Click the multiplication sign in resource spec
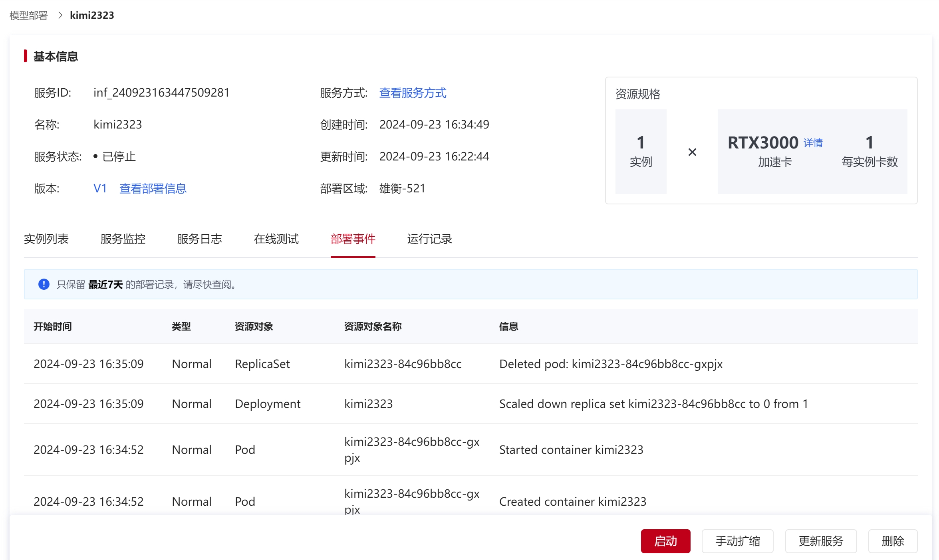 [692, 152]
